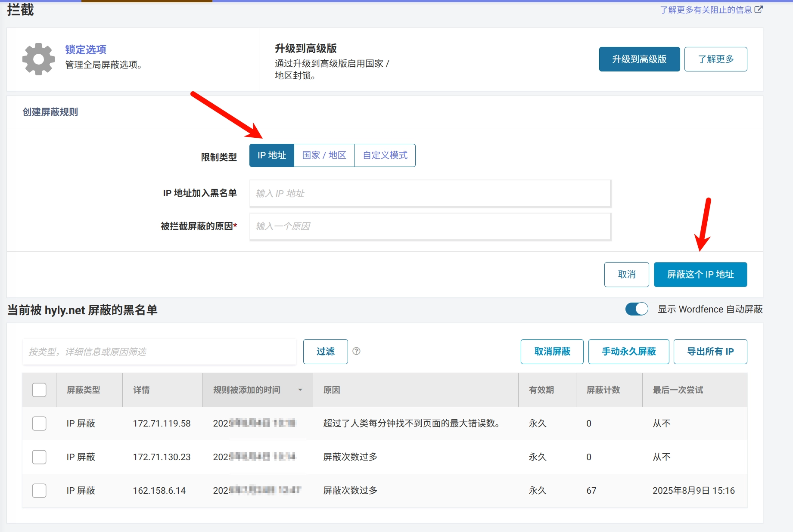Viewport: 793px width, 532px height.
Task: Focus the 输入一个原因 field
Action: [430, 226]
